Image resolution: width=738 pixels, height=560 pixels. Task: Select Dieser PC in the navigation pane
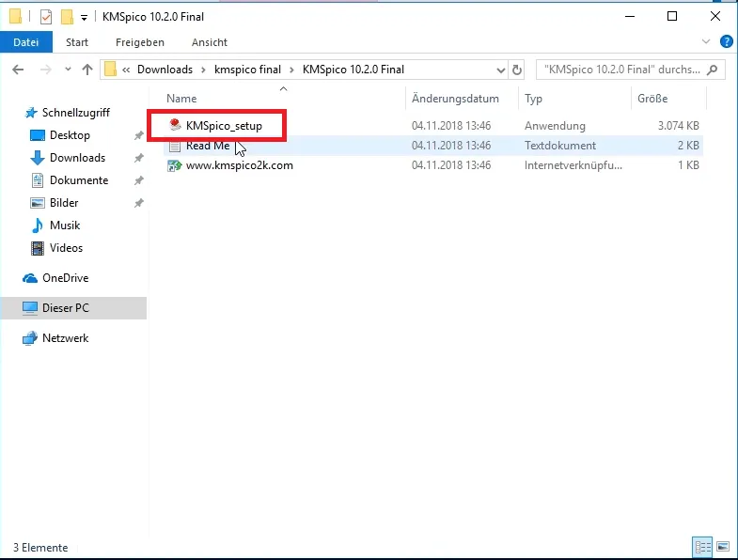73,308
